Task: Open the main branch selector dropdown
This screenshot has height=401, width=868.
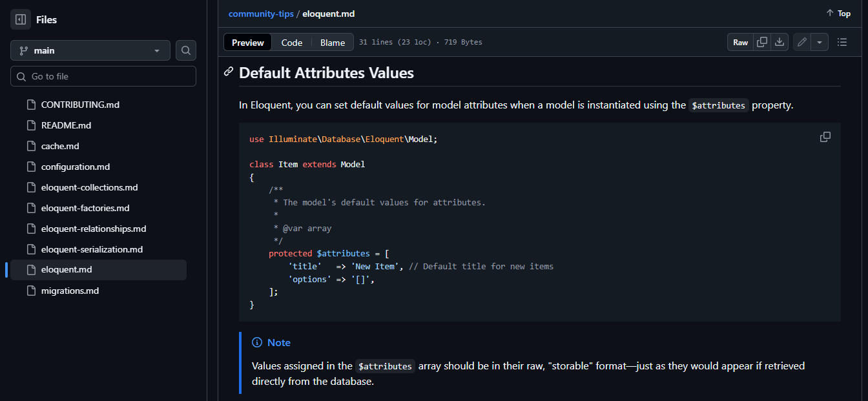Action: 90,50
